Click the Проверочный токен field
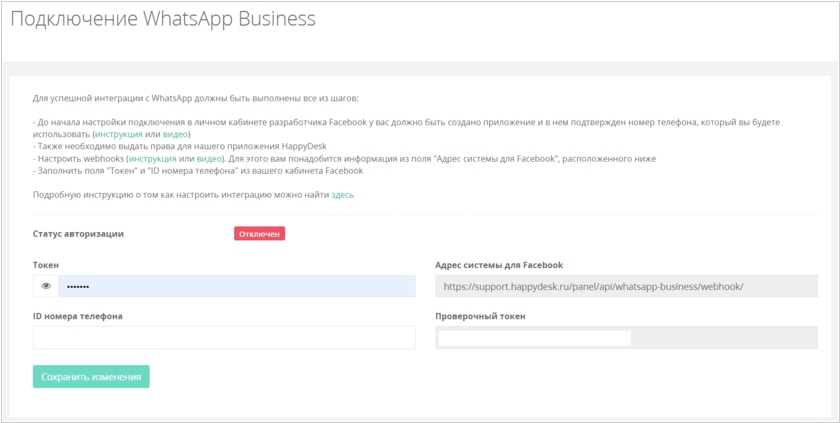The width and height of the screenshot is (840, 423). pos(626,337)
